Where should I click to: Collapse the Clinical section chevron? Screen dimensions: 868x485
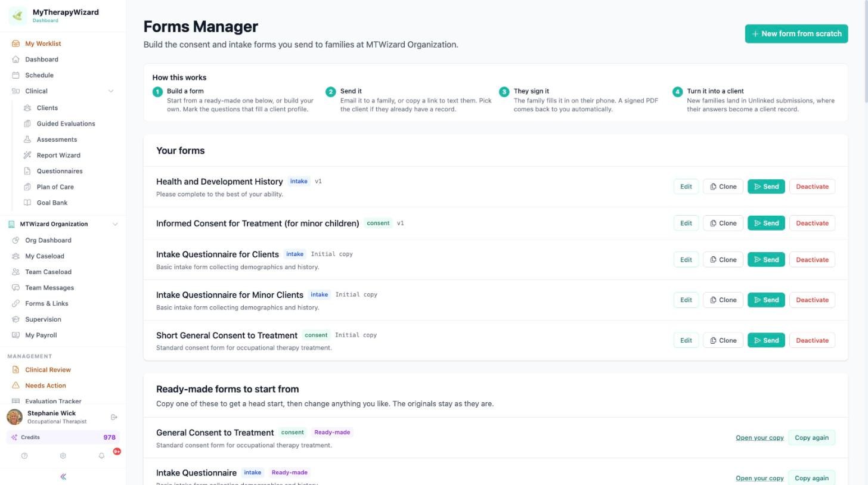[x=110, y=91]
